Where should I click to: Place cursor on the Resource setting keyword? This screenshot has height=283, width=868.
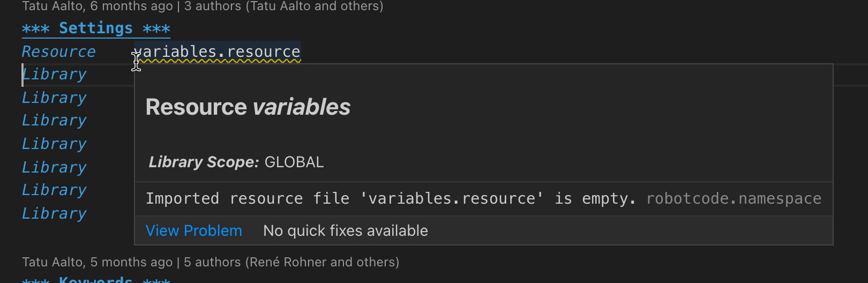click(58, 51)
